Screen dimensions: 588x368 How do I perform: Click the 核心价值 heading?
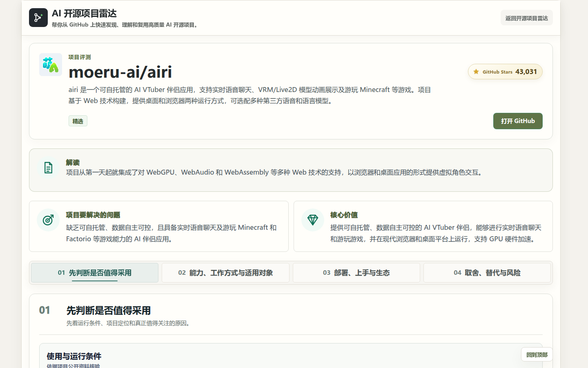344,215
